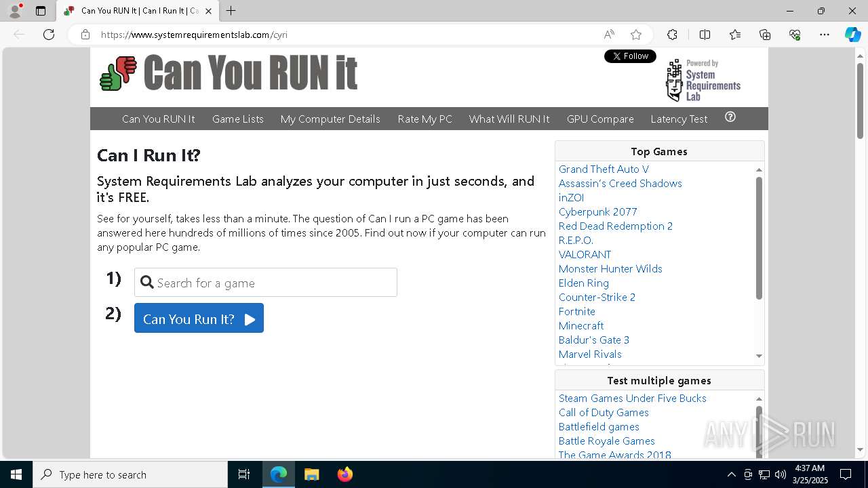
Task: Open GPU Compare menu item
Action: pyautogui.click(x=600, y=119)
